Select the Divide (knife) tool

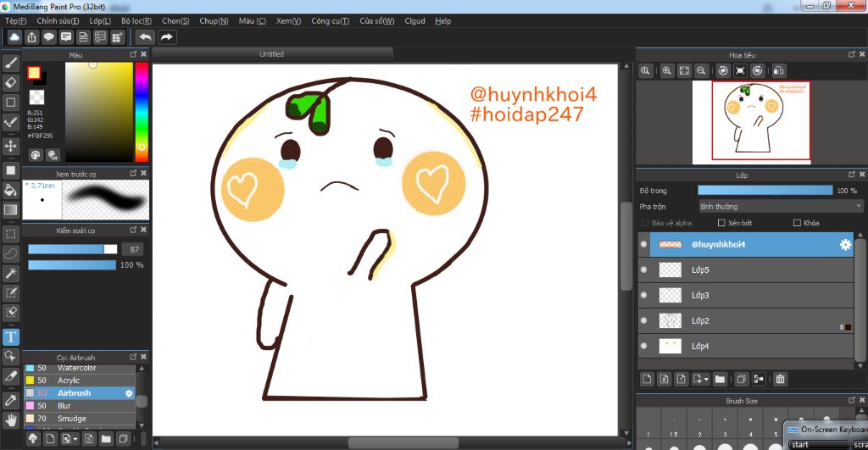10,375
